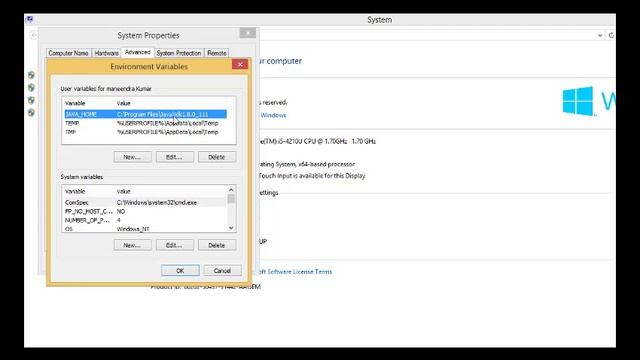This screenshot has height=360, width=640.
Task: Switch to the Remote tab
Action: pyautogui.click(x=217, y=53)
